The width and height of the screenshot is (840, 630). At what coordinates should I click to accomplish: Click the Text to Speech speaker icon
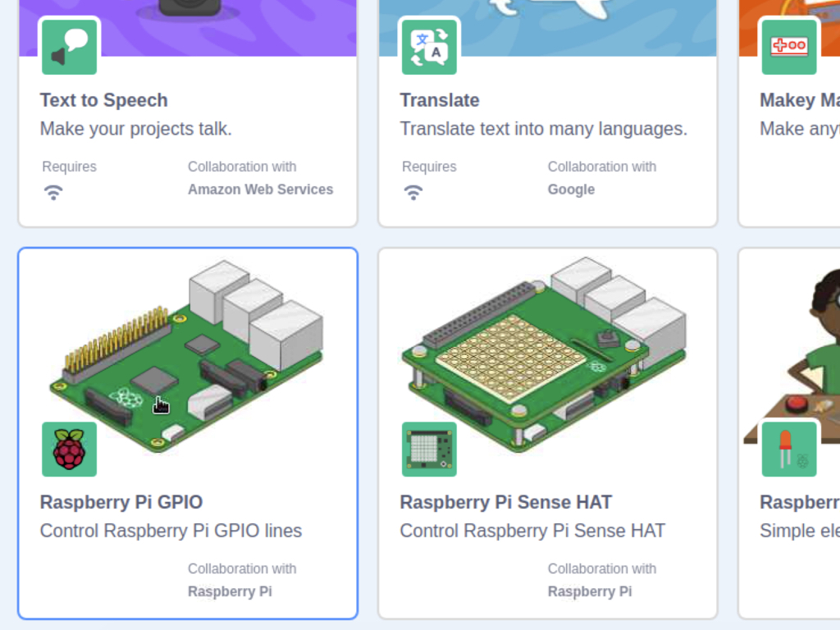(x=69, y=47)
